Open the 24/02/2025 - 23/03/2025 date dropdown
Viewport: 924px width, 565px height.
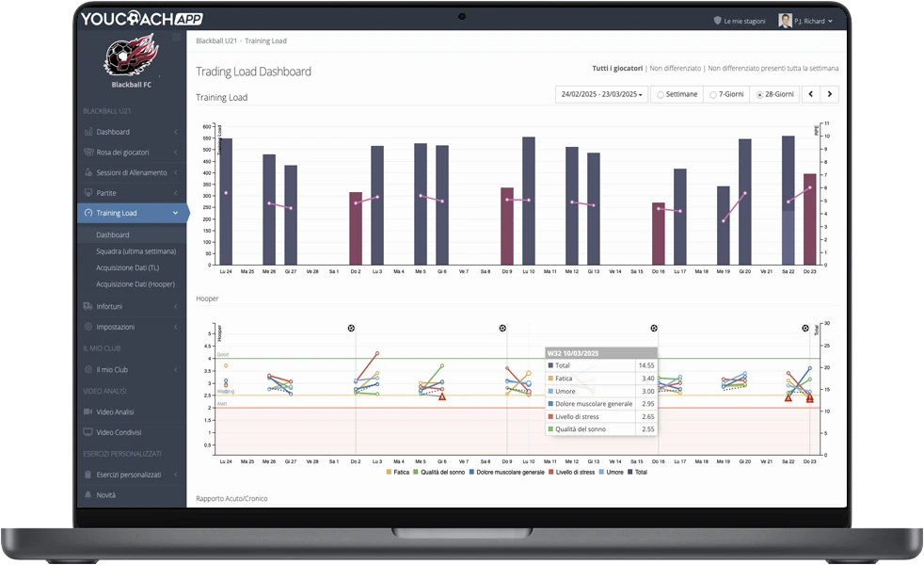(x=602, y=94)
